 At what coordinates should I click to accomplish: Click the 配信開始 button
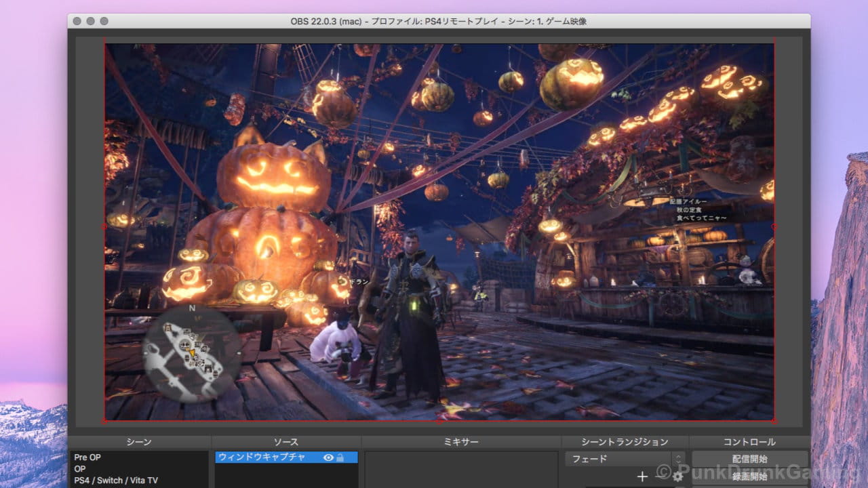[750, 459]
